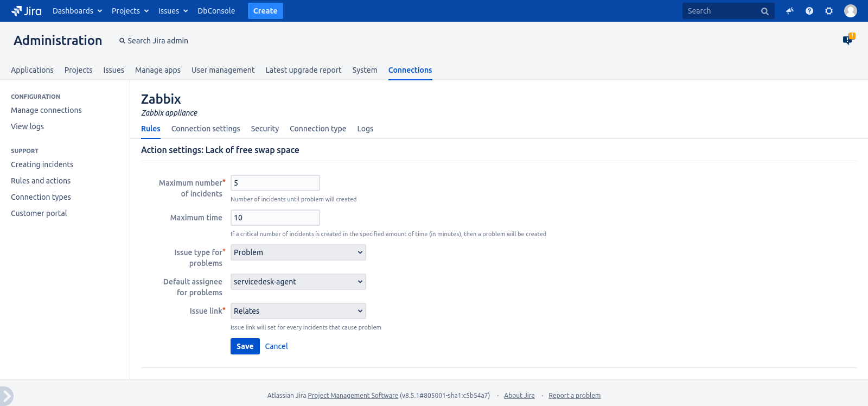Viewport: 868px width, 406px height.
Task: Open the Logs tab
Action: click(x=365, y=129)
